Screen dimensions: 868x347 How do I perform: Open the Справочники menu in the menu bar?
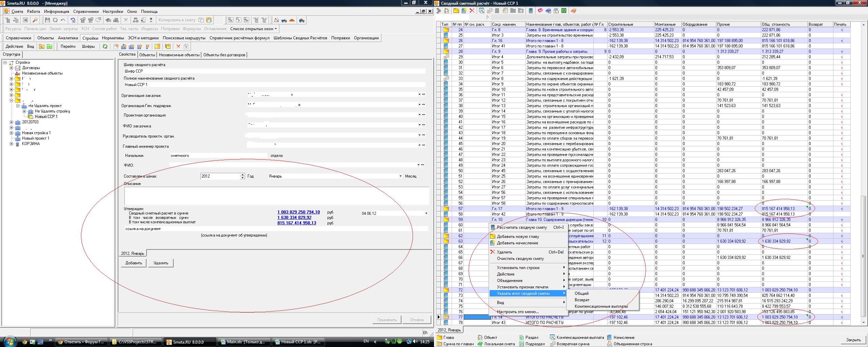[86, 12]
